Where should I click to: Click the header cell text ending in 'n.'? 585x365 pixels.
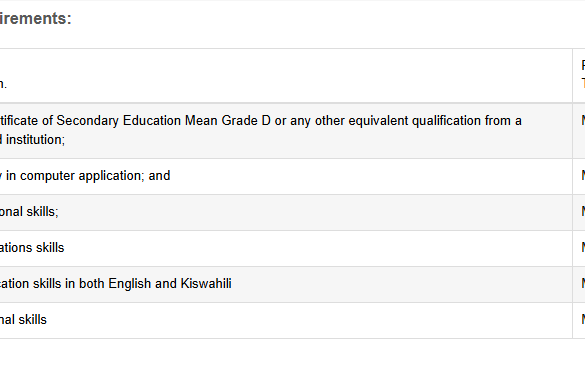pos(3,84)
